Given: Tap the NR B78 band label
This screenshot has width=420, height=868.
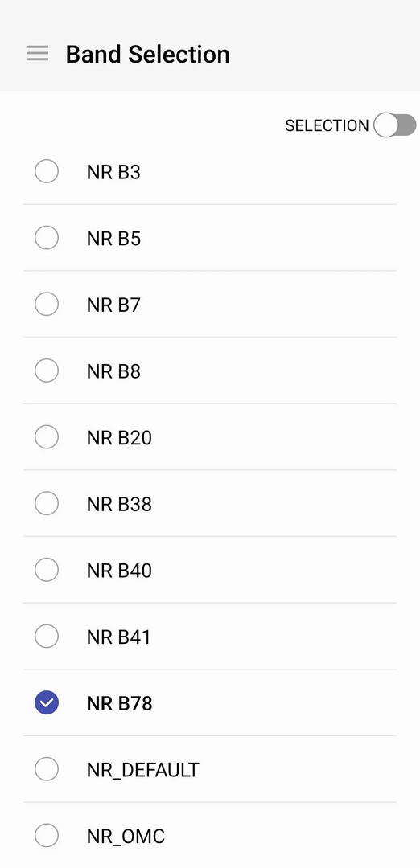Looking at the screenshot, I should 119,703.
